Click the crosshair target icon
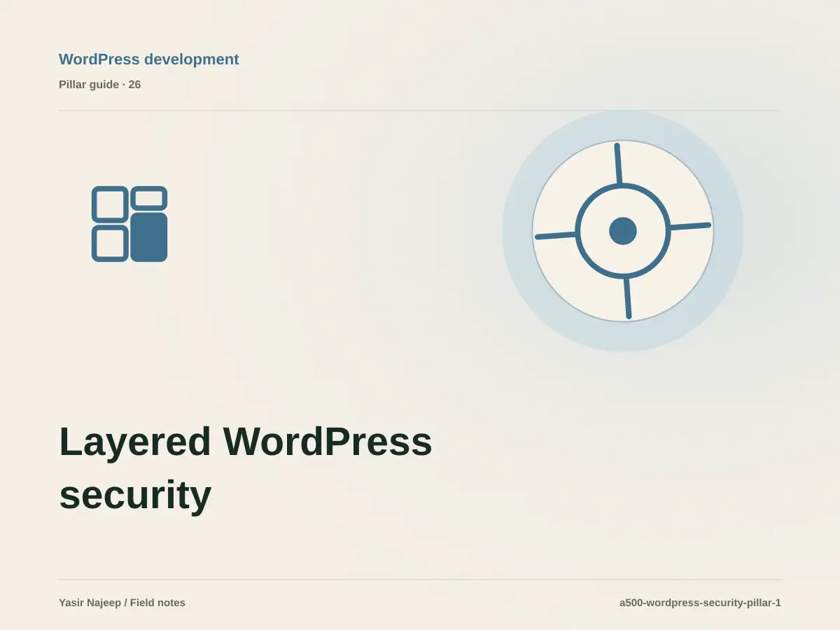 point(623,231)
